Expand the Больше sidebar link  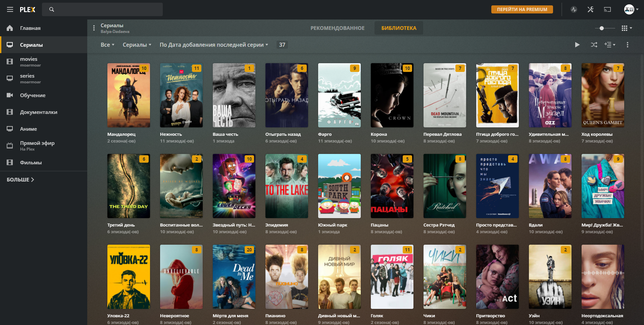(20, 180)
